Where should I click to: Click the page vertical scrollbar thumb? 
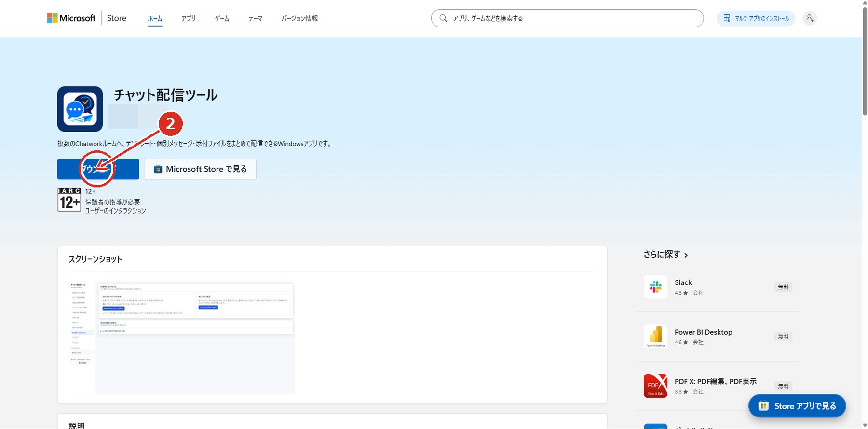coord(865,60)
